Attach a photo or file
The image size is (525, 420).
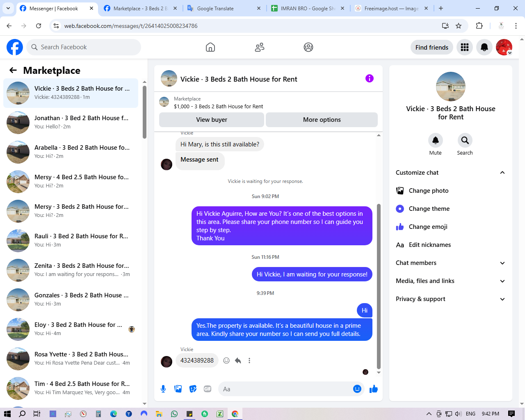tap(178, 389)
